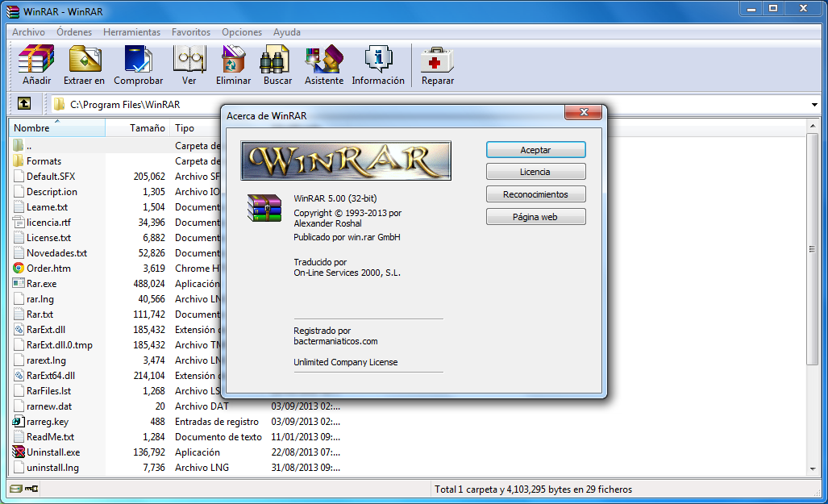The image size is (828, 504).
Task: Click the Licencia button
Action: coord(535,172)
